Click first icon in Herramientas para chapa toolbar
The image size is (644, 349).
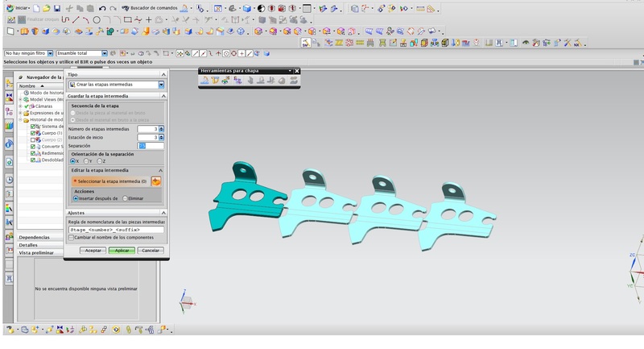coord(205,81)
